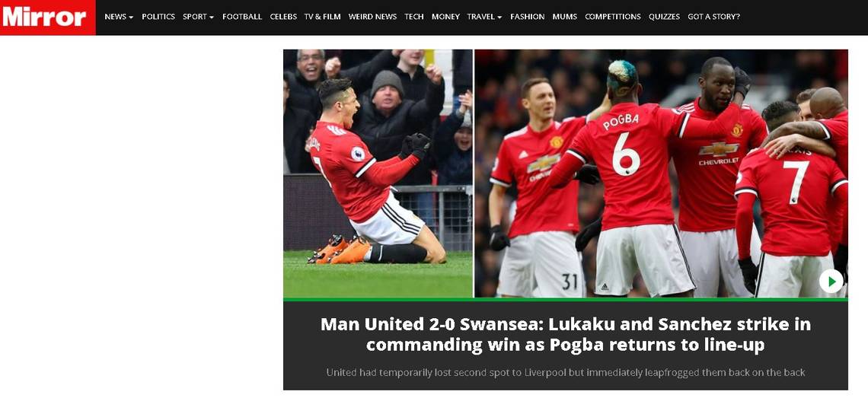Open the QUIZZES page

click(x=664, y=17)
